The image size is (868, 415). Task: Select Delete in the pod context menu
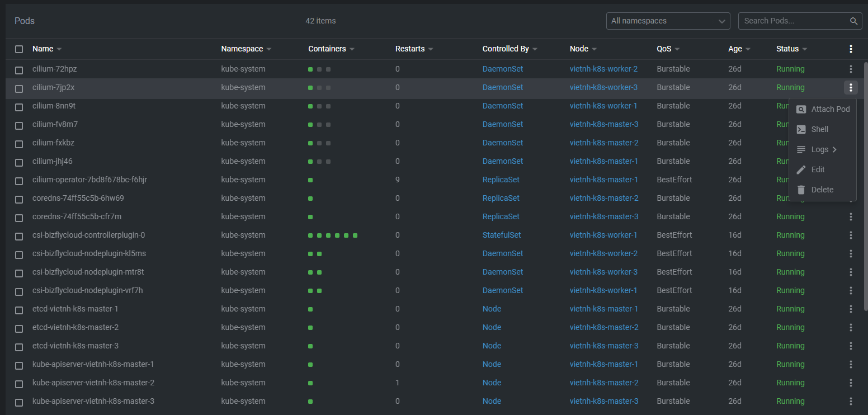coord(822,190)
